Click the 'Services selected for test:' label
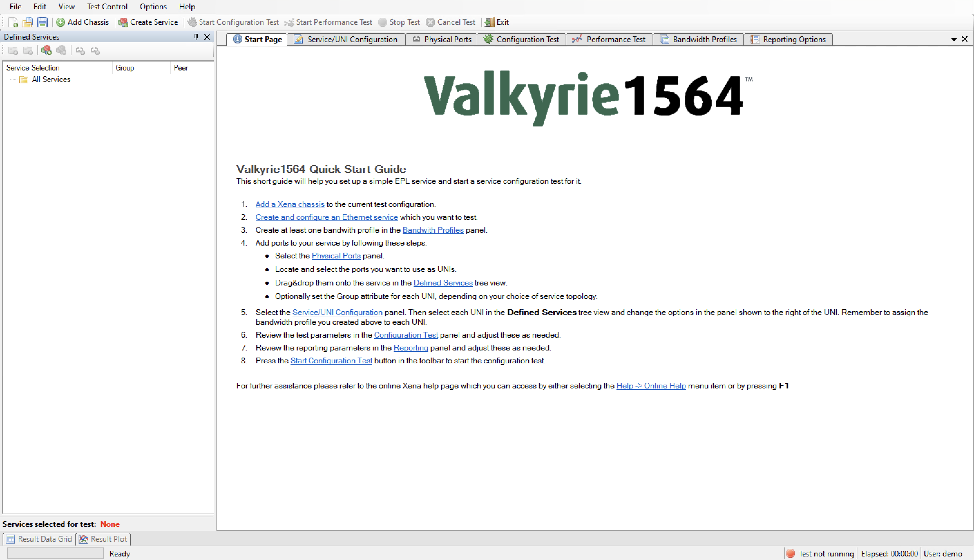974x560 pixels. [49, 524]
